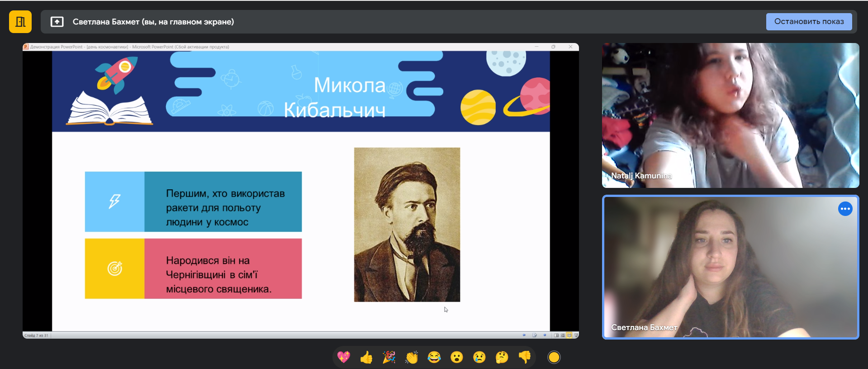
Task: Pick the yellow emoji skin tone swatch
Action: pos(554,357)
